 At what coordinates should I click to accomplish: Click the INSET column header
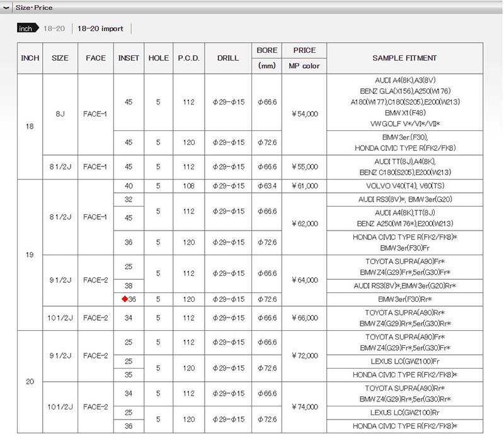(129, 58)
